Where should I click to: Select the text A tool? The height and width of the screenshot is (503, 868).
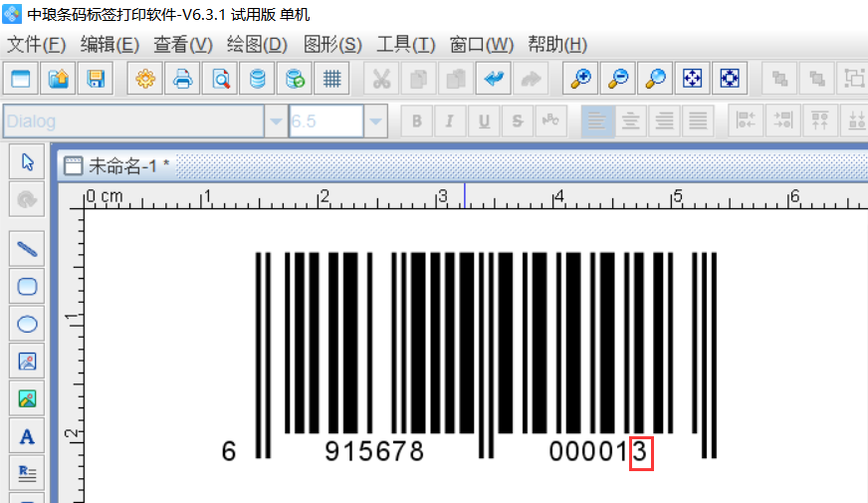click(27, 436)
